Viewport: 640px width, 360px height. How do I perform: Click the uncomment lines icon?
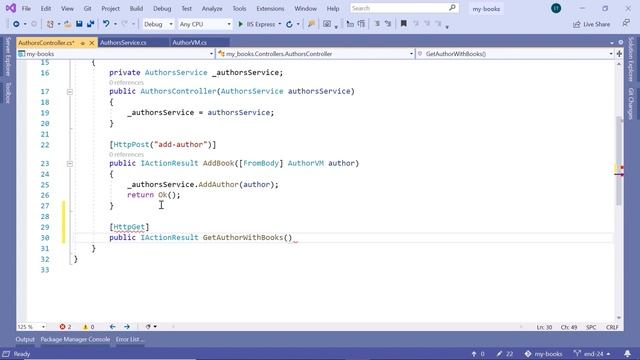click(x=388, y=24)
